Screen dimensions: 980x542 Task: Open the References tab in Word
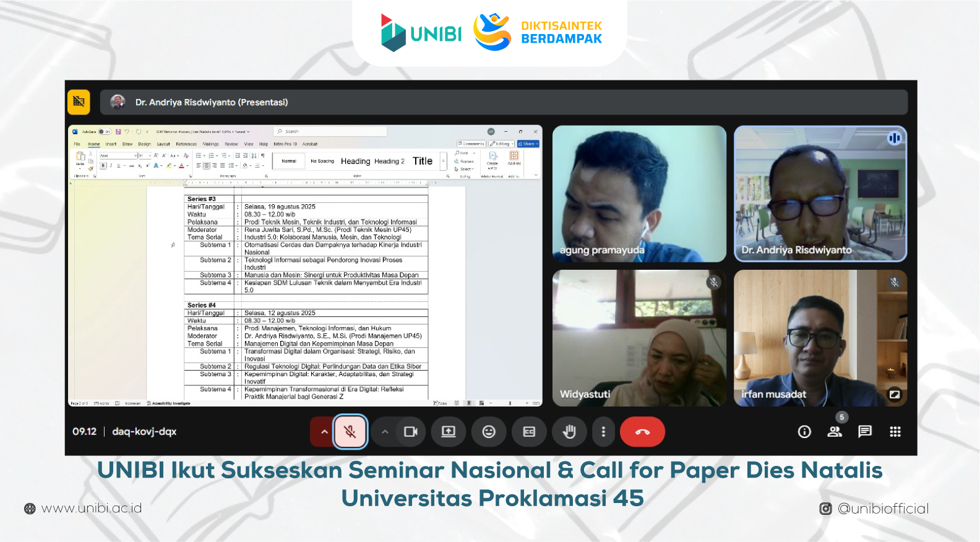point(186,144)
